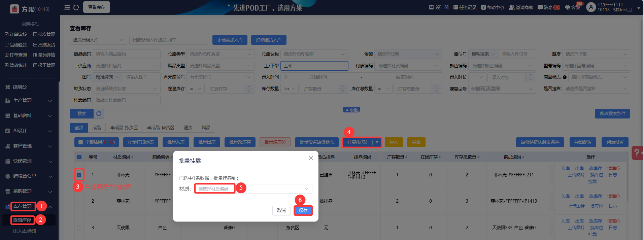This screenshot has height=240, width=644.
Task: Open 设计器 from the top bar
Action: (439, 7)
